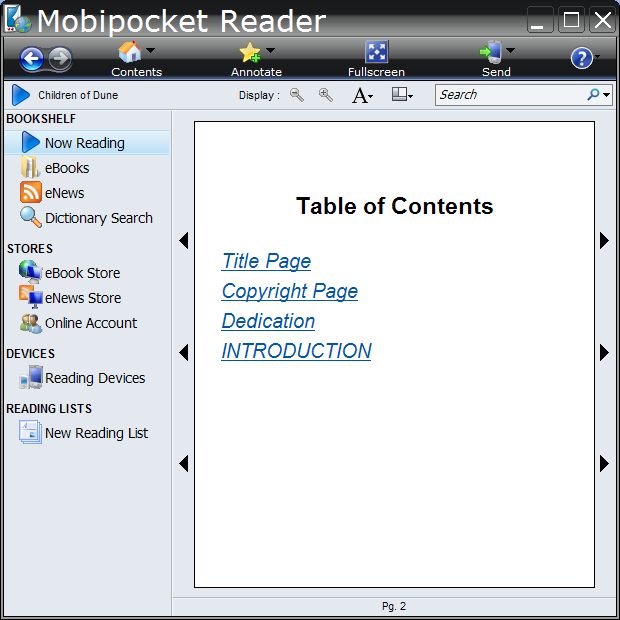Open the eBook Store
Screen dimensions: 620x620
(x=70, y=273)
